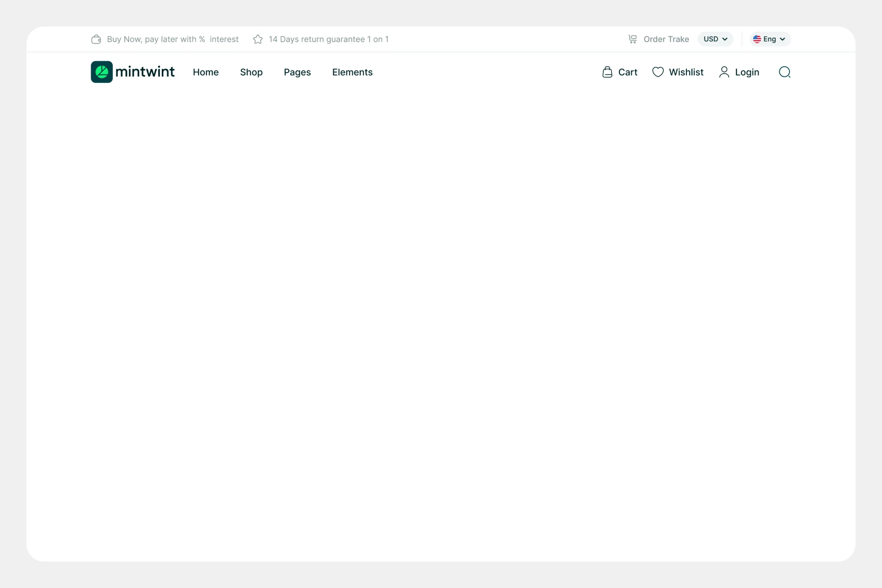Click the Cart bag icon

(x=607, y=72)
